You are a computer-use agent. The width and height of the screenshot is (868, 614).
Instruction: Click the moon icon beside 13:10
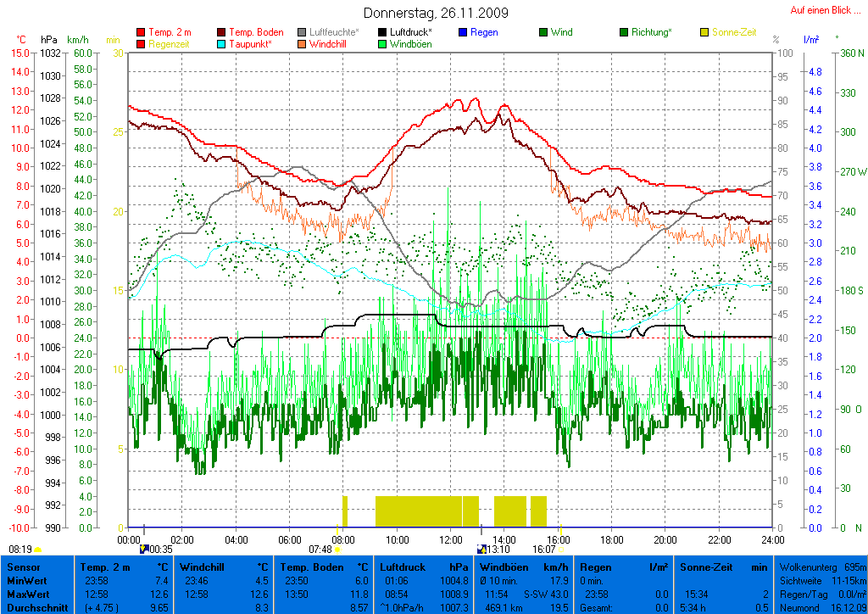pyautogui.click(x=481, y=550)
